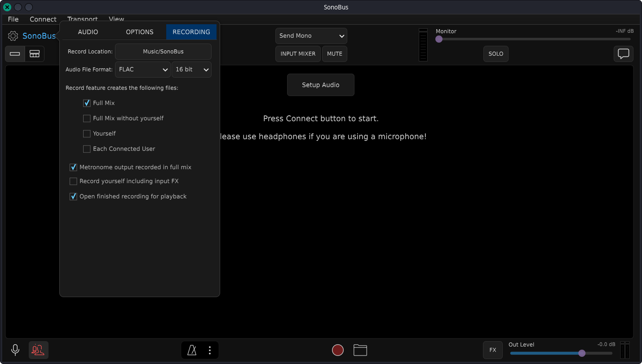Select the RECORDING tab

tap(191, 32)
